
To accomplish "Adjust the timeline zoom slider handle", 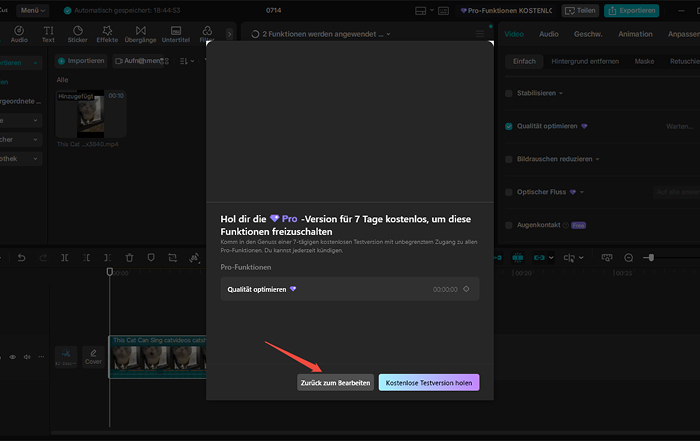I will [x=651, y=258].
